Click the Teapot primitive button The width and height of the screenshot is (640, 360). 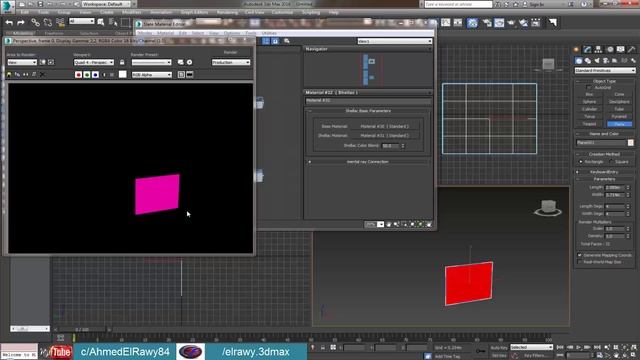coord(589,124)
